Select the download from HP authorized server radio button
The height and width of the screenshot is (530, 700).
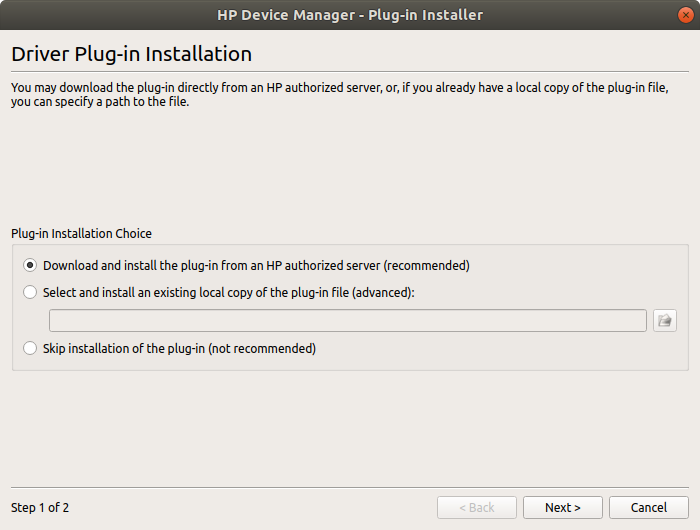[30, 266]
